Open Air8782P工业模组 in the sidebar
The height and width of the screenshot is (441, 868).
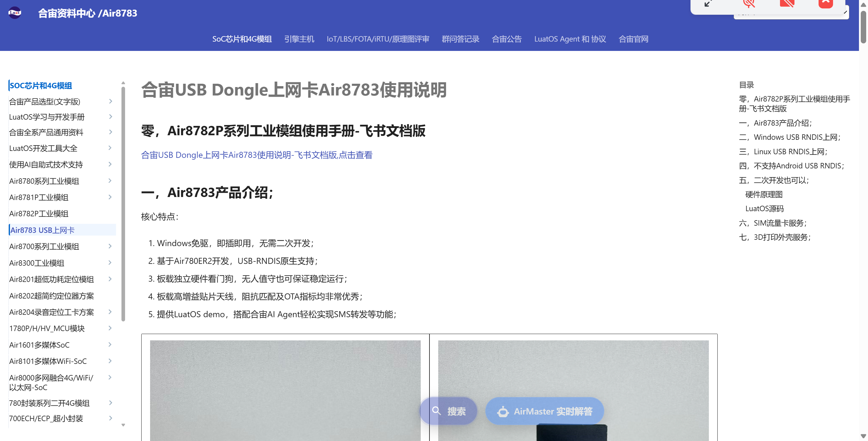coord(39,214)
